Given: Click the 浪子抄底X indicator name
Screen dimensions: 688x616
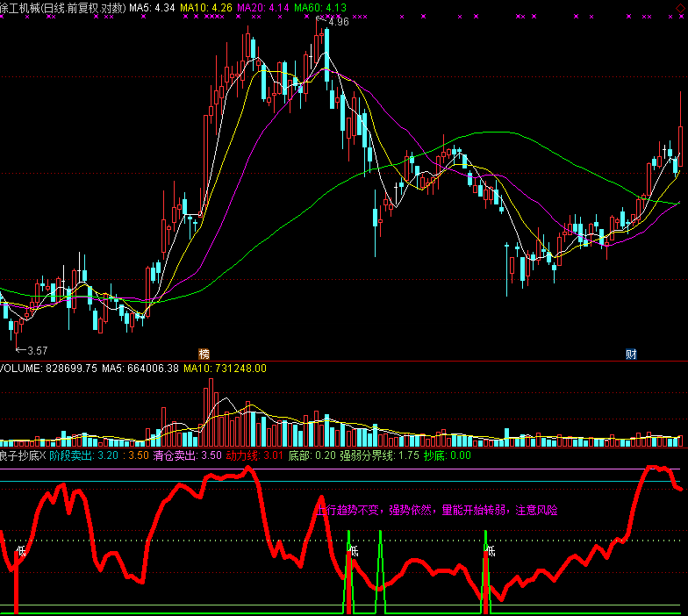Looking at the screenshot, I should coord(23,455).
